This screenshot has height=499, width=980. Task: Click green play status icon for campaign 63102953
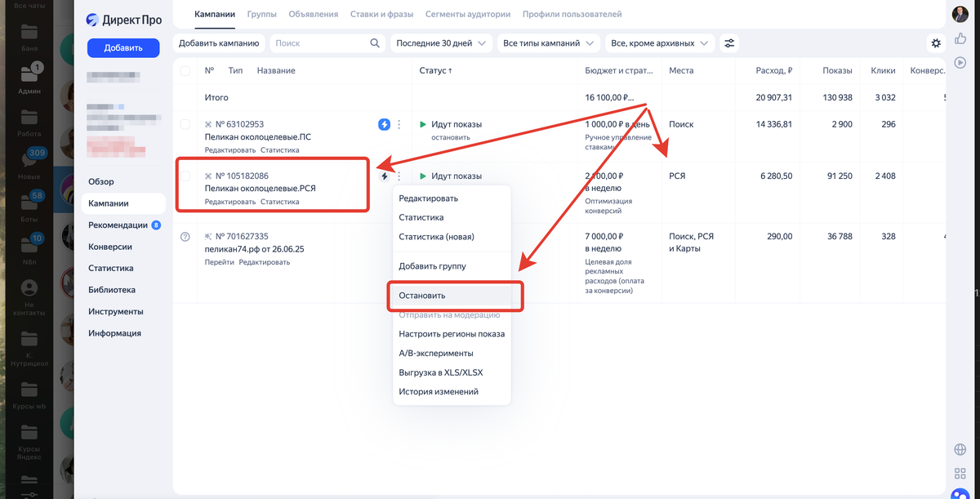click(423, 125)
